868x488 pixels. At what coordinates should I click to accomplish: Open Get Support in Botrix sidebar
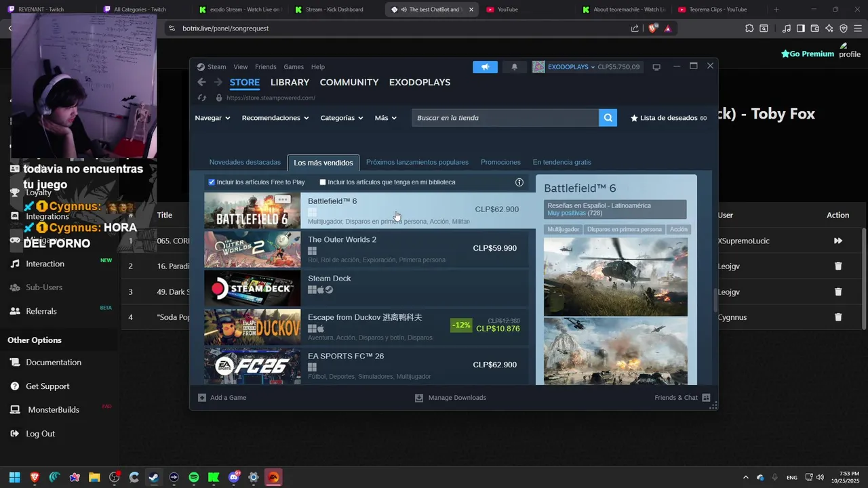[47, 386]
